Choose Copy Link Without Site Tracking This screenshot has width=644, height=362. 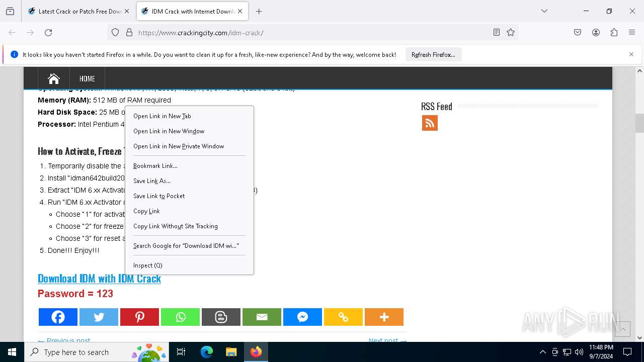pyautogui.click(x=189, y=226)
